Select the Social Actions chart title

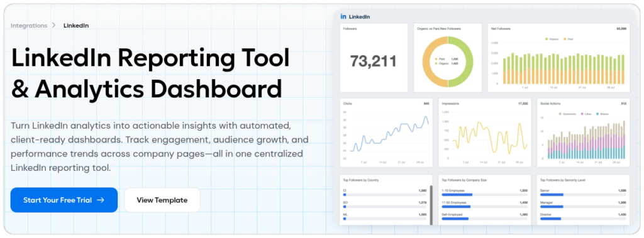pos(550,104)
